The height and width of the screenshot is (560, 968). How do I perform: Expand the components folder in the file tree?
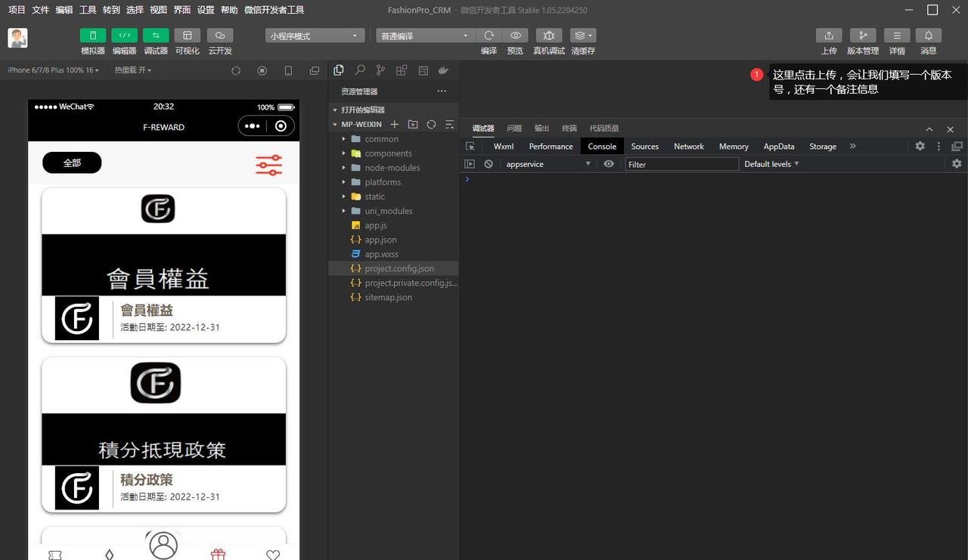click(x=345, y=153)
